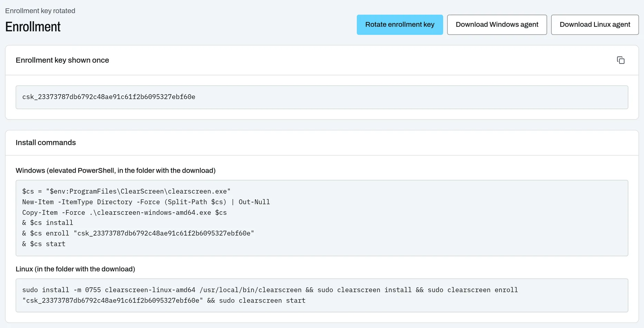Click the '& $cs install' command line
Screen dimensions: 644x328
(x=48, y=223)
